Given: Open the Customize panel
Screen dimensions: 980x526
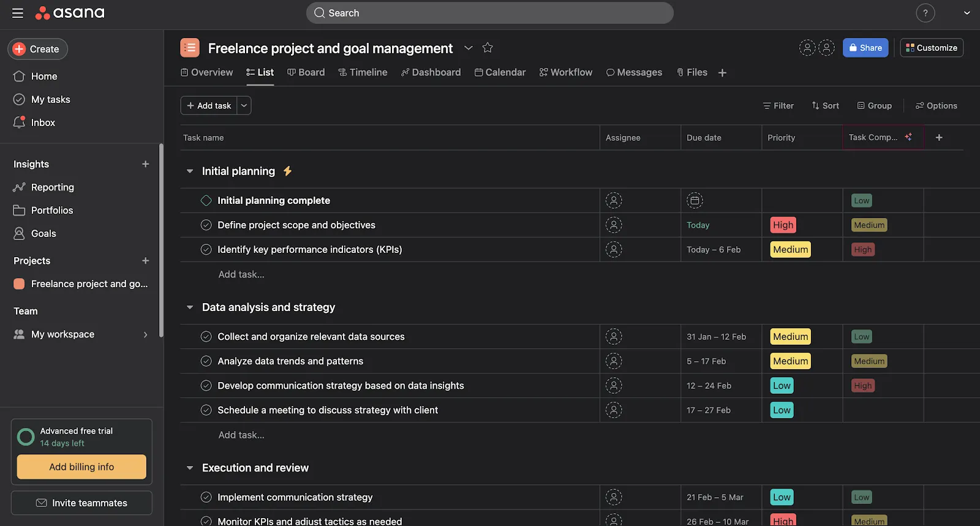Looking at the screenshot, I should point(932,48).
